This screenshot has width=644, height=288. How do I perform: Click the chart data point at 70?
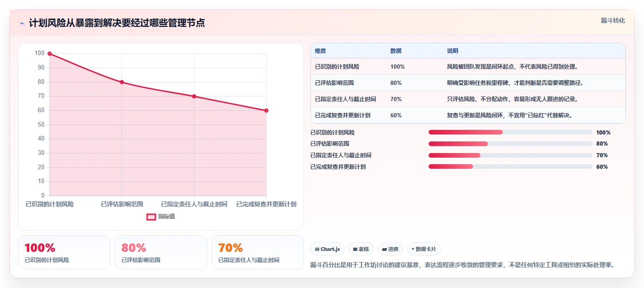click(194, 96)
